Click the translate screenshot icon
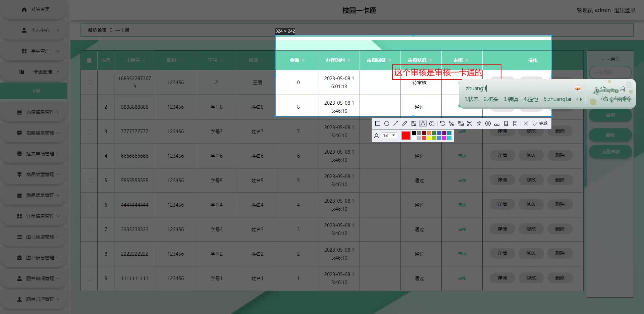 pos(461,123)
